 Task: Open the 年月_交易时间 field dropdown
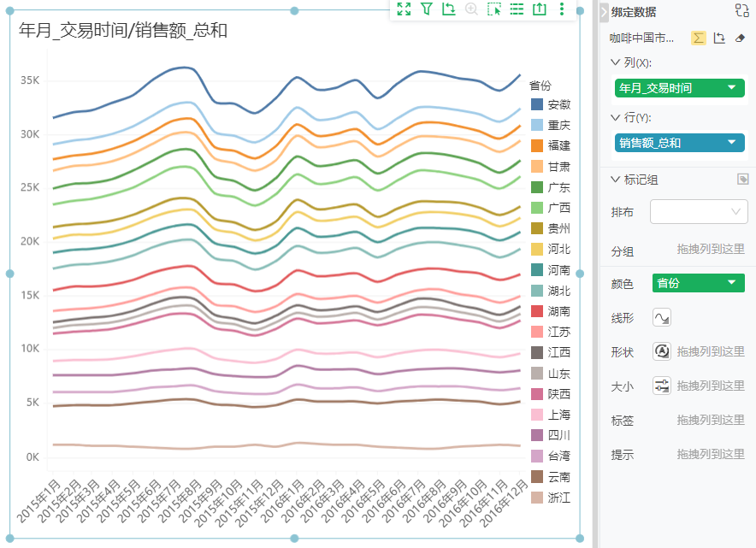(x=732, y=88)
